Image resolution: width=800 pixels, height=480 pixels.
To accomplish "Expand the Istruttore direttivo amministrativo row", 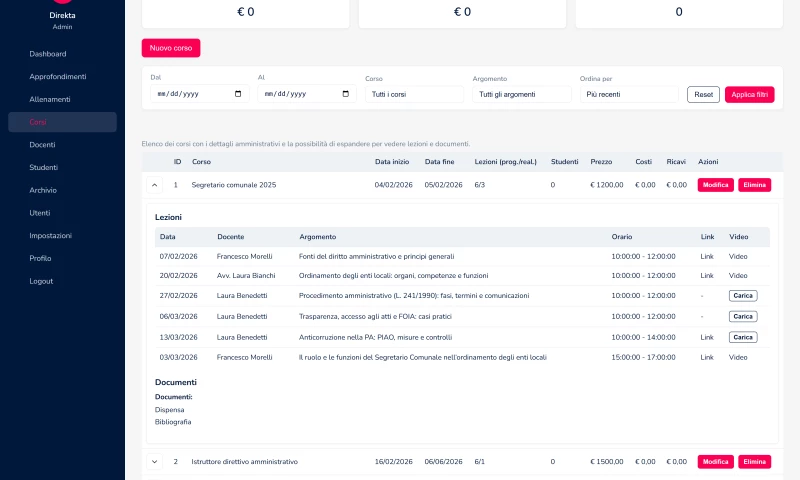I will tap(155, 462).
